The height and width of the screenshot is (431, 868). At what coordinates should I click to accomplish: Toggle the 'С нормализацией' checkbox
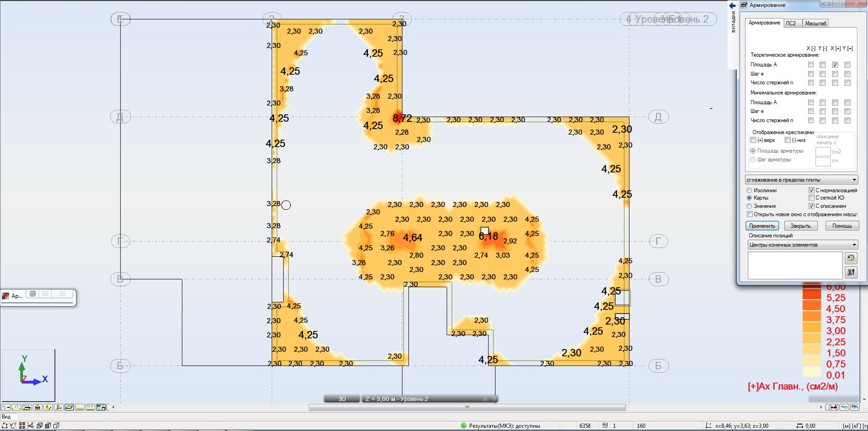(x=812, y=190)
